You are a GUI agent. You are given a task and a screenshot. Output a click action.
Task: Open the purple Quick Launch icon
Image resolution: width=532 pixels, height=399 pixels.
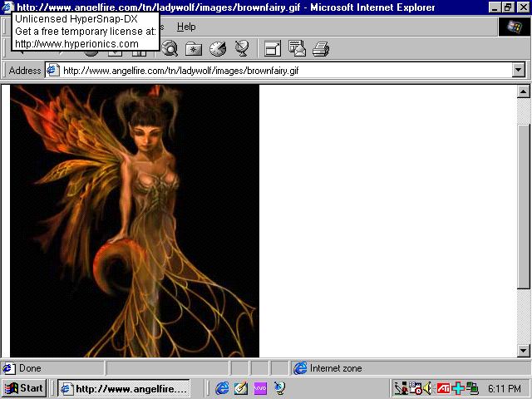pyautogui.click(x=260, y=388)
